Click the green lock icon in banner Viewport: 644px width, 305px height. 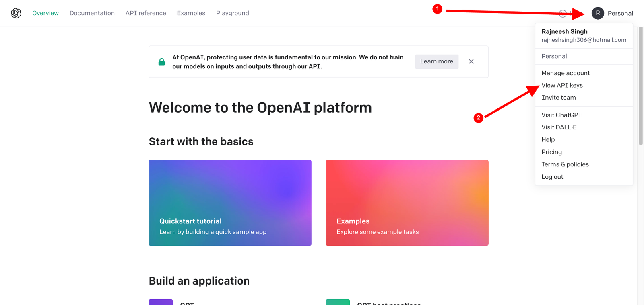point(161,62)
